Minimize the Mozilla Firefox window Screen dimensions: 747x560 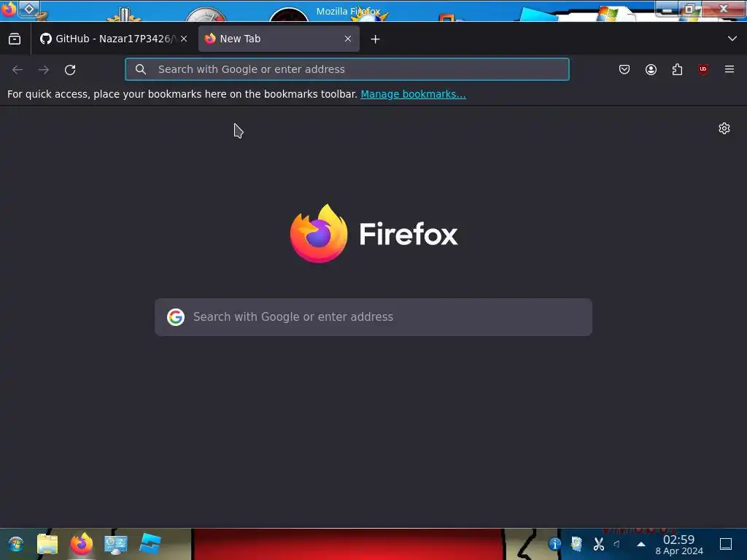coord(667,9)
